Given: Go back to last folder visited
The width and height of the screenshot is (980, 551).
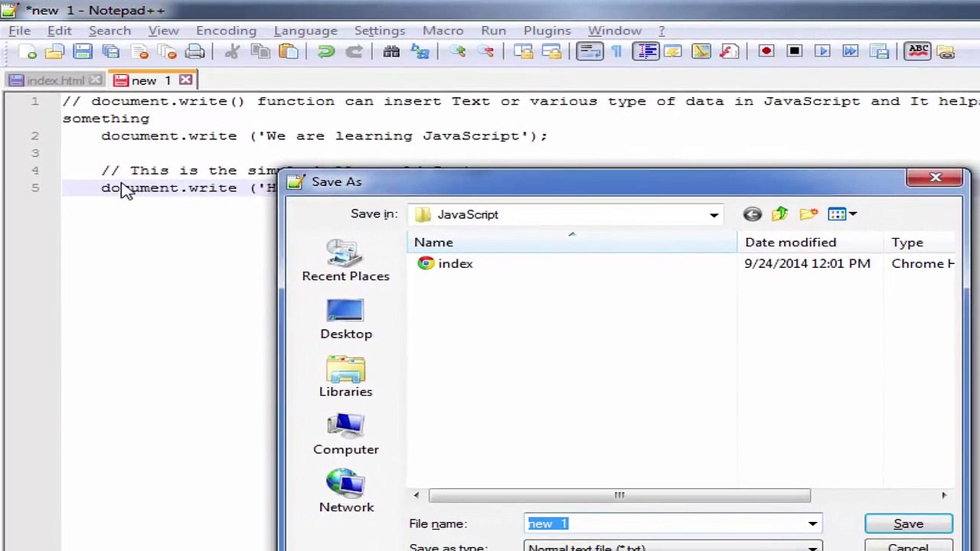Looking at the screenshot, I should 752,214.
